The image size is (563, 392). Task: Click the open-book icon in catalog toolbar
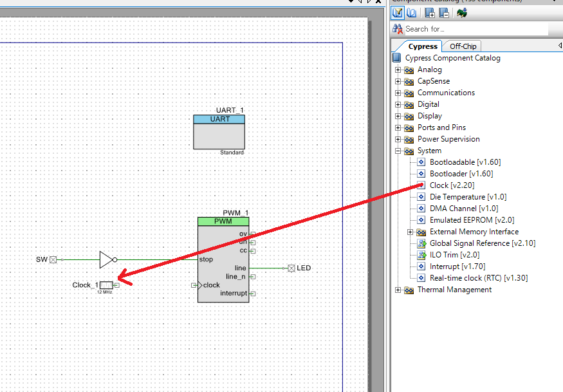coord(412,13)
